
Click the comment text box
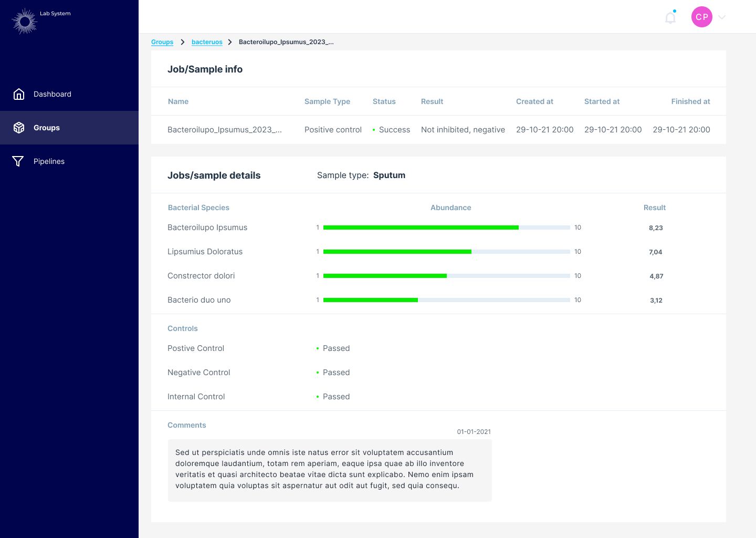coord(330,470)
